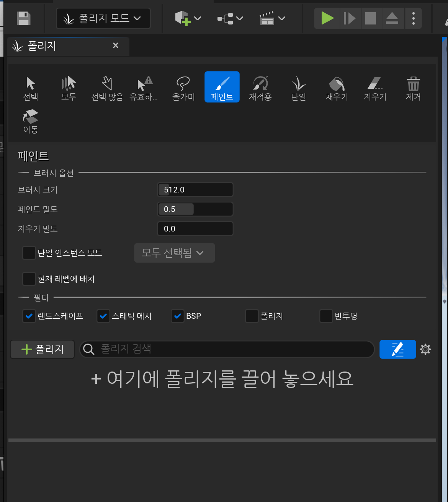Click the magnifier icon in foliage search

tap(89, 349)
